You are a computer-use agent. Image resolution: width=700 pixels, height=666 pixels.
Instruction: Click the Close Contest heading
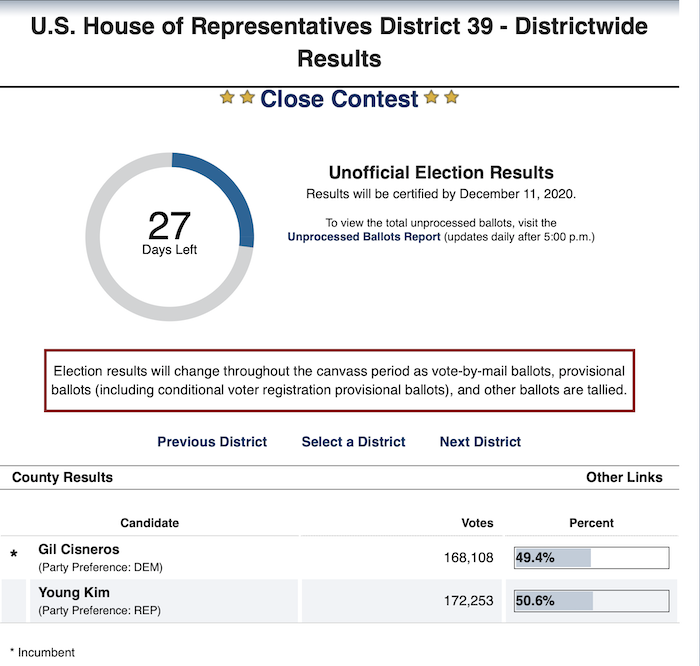coord(339,99)
